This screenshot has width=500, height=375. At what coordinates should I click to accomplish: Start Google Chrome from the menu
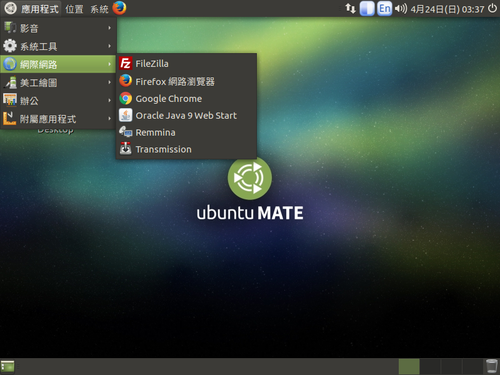coord(186,99)
